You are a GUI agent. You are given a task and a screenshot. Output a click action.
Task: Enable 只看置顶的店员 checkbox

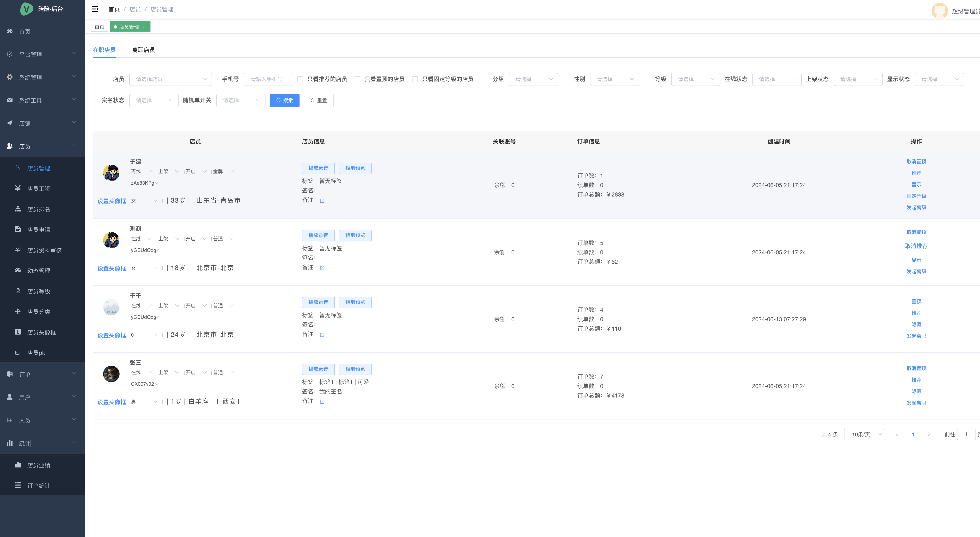coord(357,79)
